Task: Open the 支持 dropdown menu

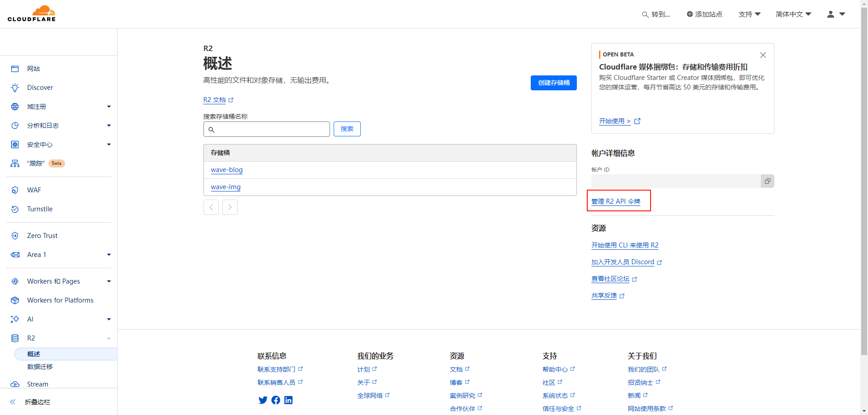Action: tap(750, 14)
